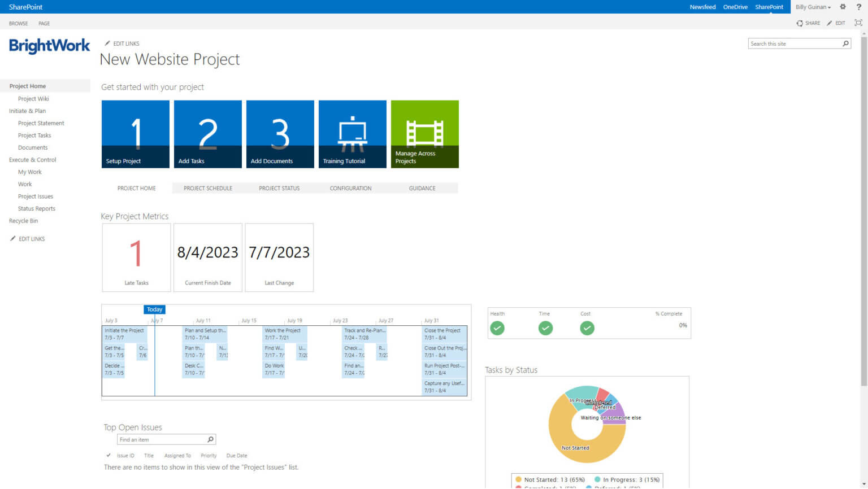Open the SharePoint settings gear

pos(843,7)
